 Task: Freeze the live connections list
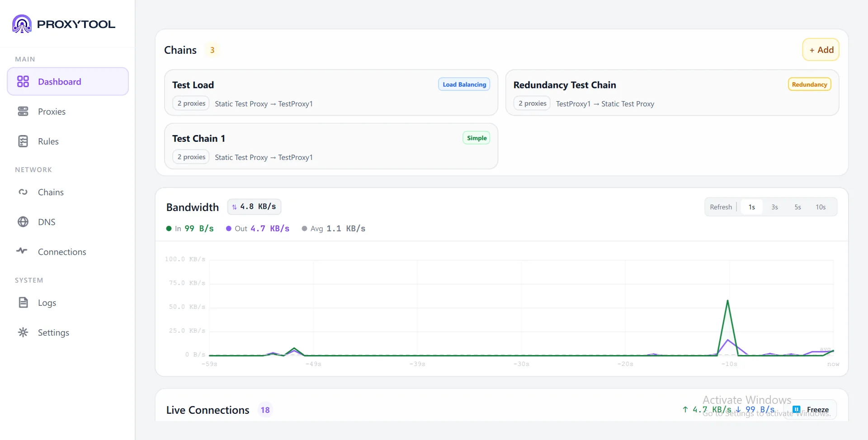(x=811, y=410)
